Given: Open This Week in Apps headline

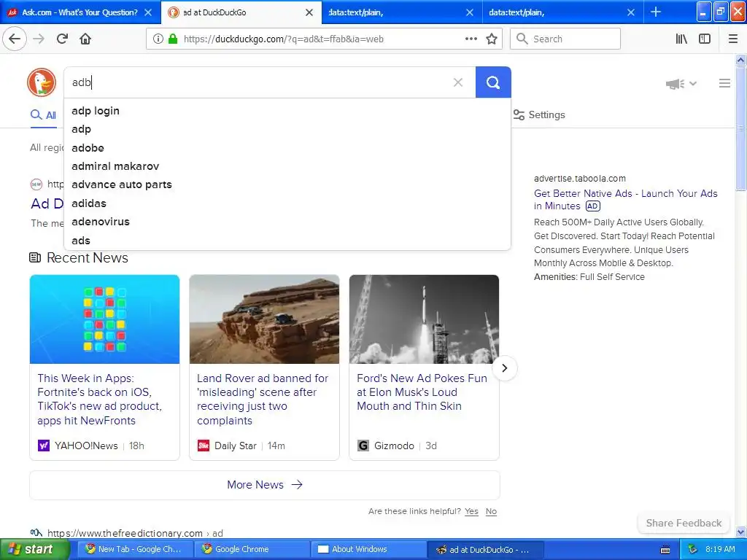Looking at the screenshot, I should click(x=99, y=399).
